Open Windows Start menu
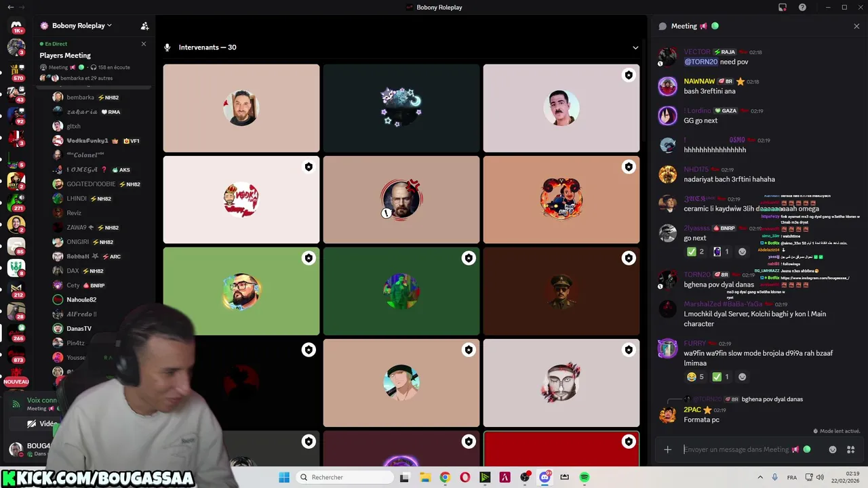Viewport: 868px width, 488px height. pos(284,477)
